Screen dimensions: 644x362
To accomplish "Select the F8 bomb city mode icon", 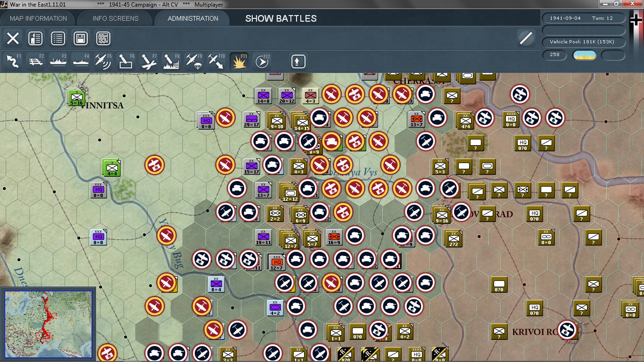I will click(x=171, y=61).
